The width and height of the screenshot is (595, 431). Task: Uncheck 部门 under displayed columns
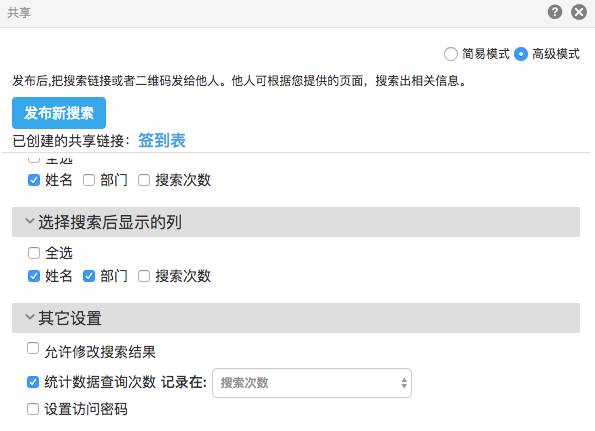click(89, 276)
